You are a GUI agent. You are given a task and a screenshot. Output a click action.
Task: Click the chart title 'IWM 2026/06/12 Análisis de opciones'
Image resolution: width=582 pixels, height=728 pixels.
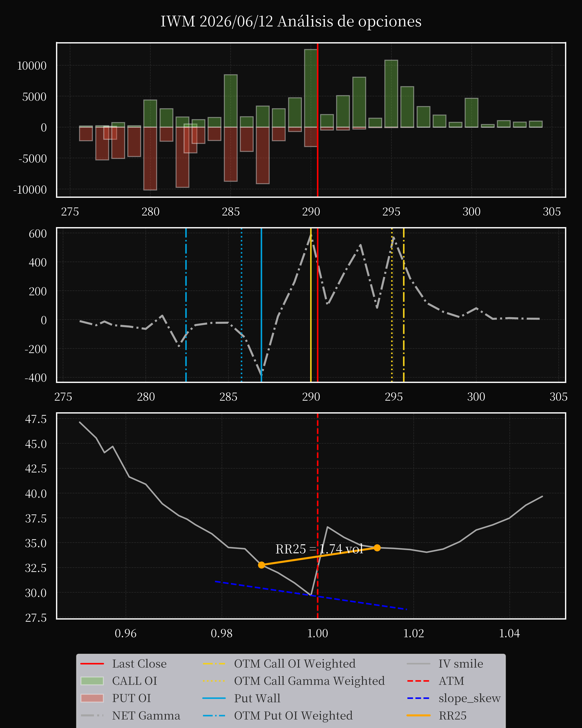coord(291,21)
